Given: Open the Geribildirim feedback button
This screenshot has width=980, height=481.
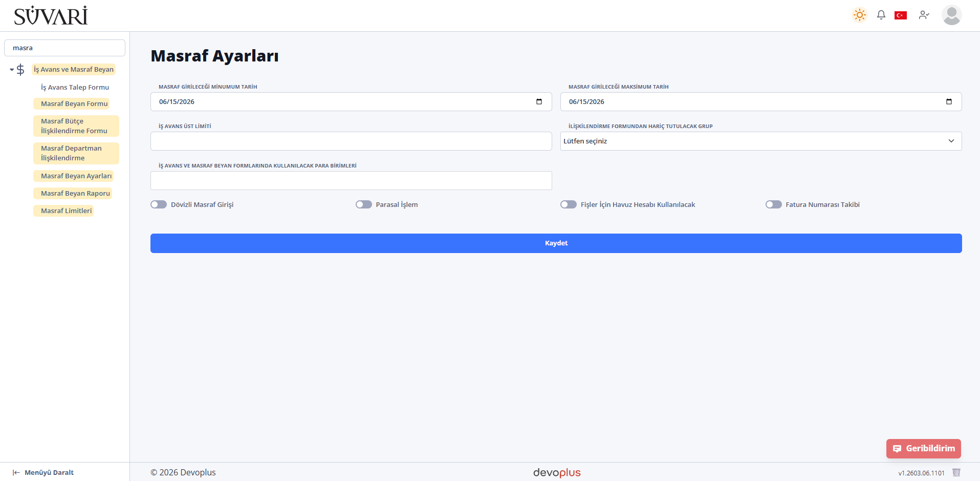Looking at the screenshot, I should click(924, 449).
